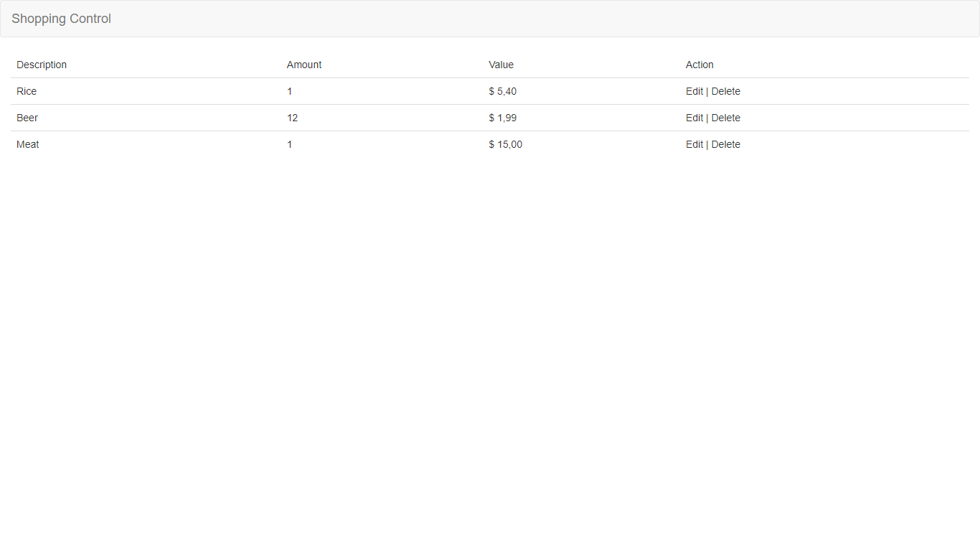Select the $ 1,99 value
Image resolution: width=980 pixels, height=551 pixels.
point(503,118)
